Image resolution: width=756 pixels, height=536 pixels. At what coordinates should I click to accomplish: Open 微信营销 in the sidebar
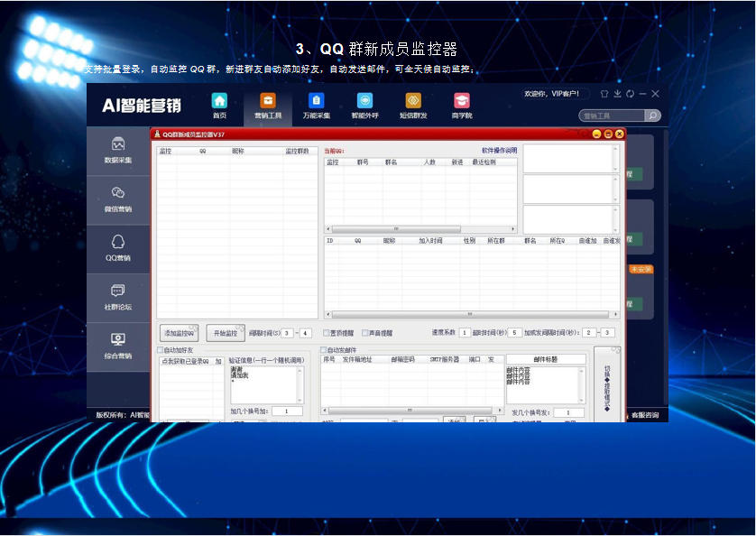click(x=118, y=199)
